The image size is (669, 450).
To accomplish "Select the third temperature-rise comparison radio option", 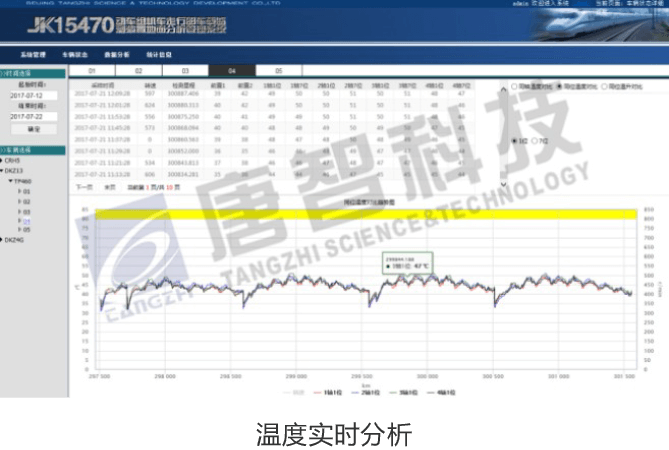I will click(x=604, y=87).
